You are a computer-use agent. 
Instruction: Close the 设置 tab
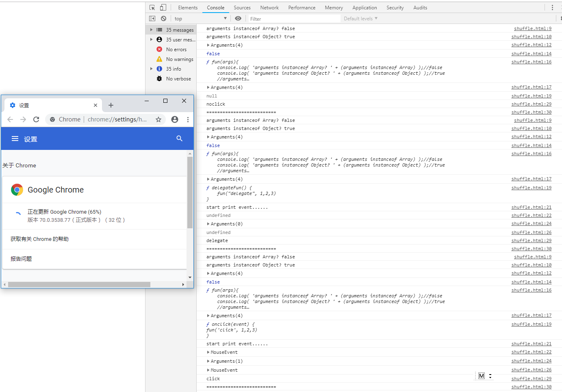pyautogui.click(x=95, y=105)
